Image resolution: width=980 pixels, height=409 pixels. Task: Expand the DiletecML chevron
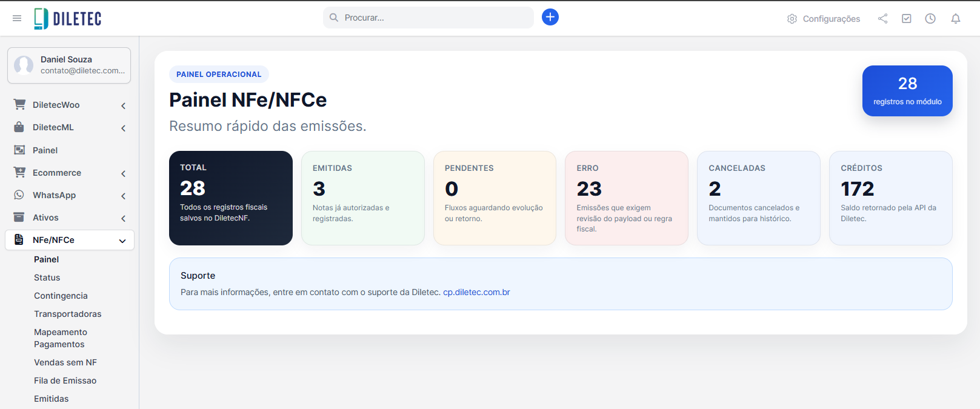[x=123, y=128]
